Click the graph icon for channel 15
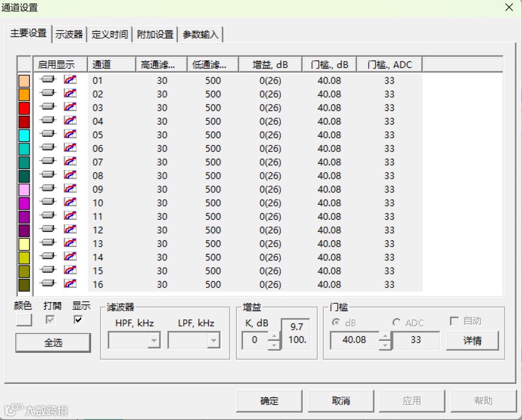 70,270
